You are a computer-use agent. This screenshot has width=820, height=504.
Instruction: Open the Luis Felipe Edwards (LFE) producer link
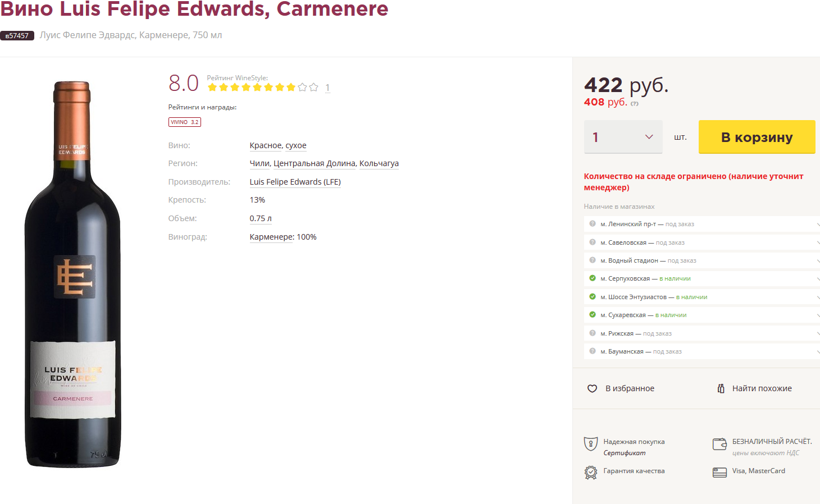tap(295, 182)
